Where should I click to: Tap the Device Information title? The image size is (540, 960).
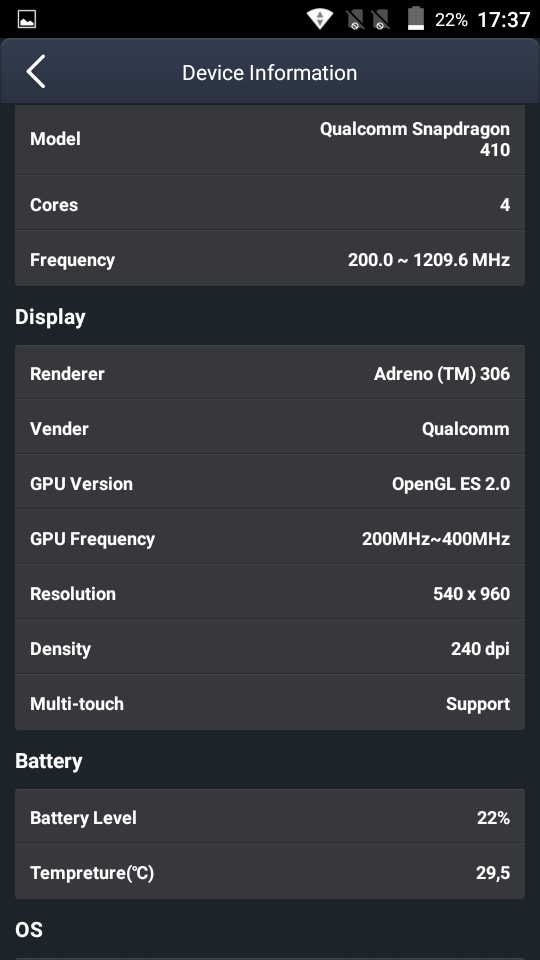click(269, 73)
